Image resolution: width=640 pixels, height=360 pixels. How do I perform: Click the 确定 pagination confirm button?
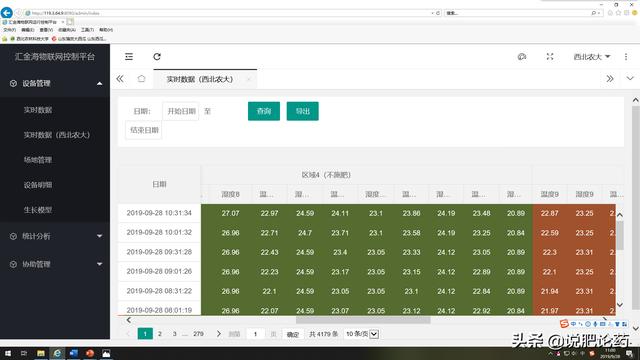point(293,334)
